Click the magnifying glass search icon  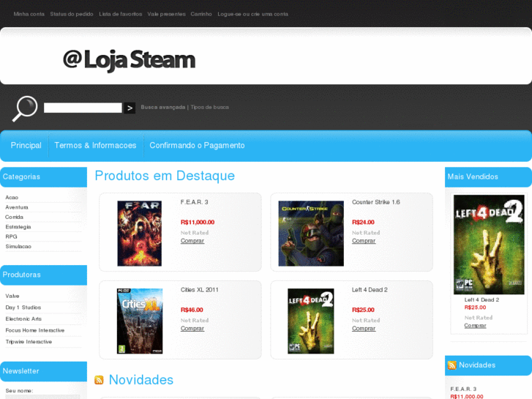(x=25, y=108)
